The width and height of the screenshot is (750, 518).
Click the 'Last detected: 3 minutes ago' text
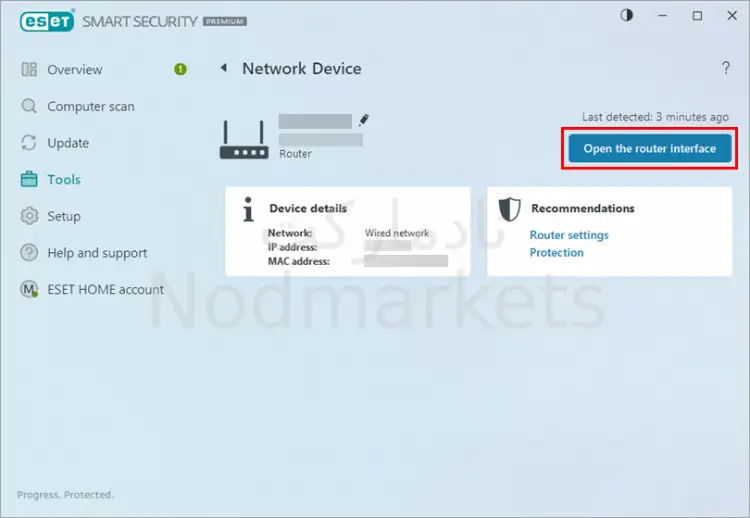[x=655, y=117]
